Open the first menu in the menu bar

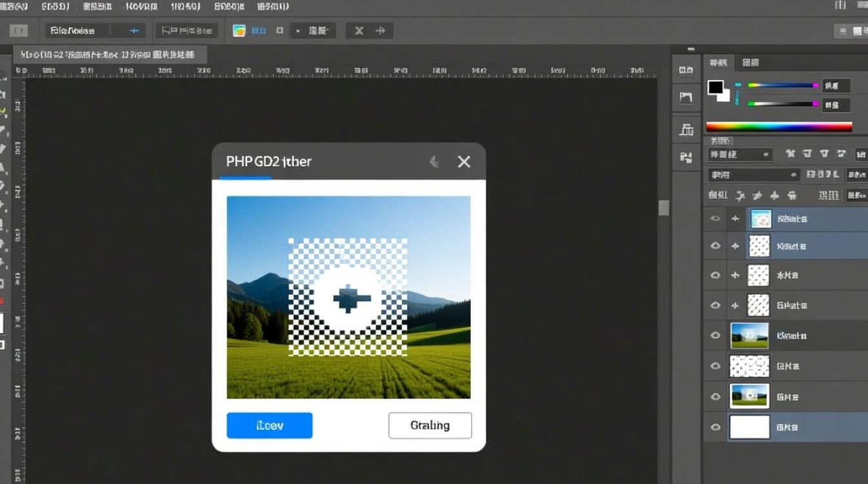[13, 6]
